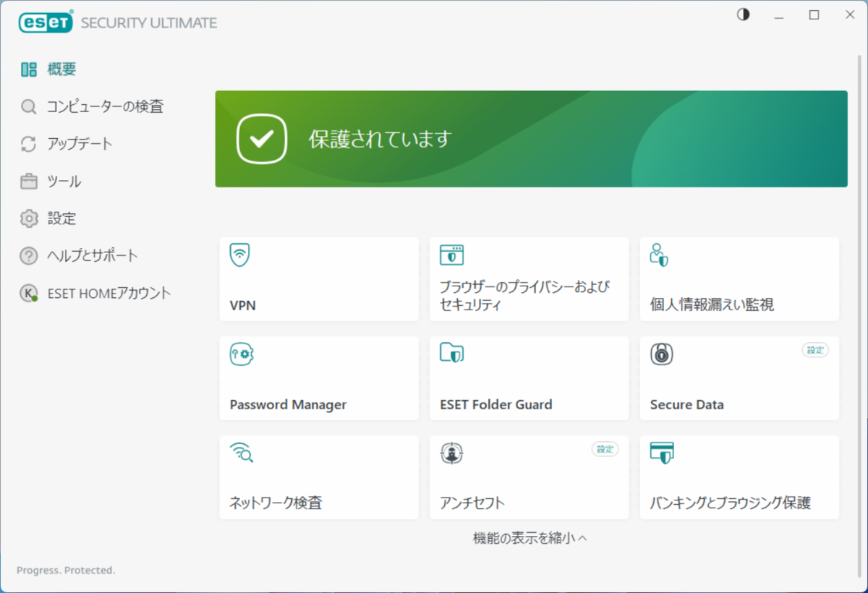Open the バンキングとブラウジング保護 tile
This screenshot has width=868, height=593.
739,477
